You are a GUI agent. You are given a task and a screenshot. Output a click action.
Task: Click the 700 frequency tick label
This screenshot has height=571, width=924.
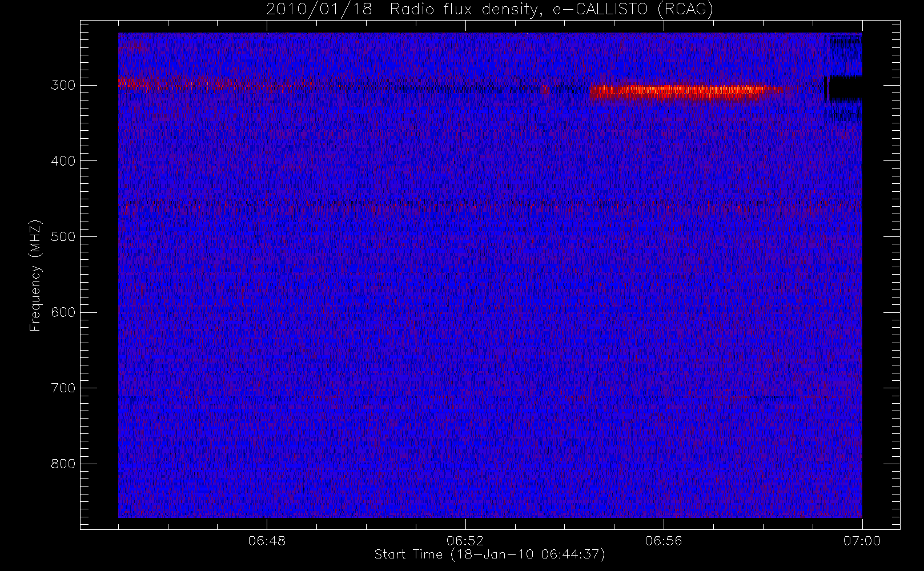tap(63, 388)
